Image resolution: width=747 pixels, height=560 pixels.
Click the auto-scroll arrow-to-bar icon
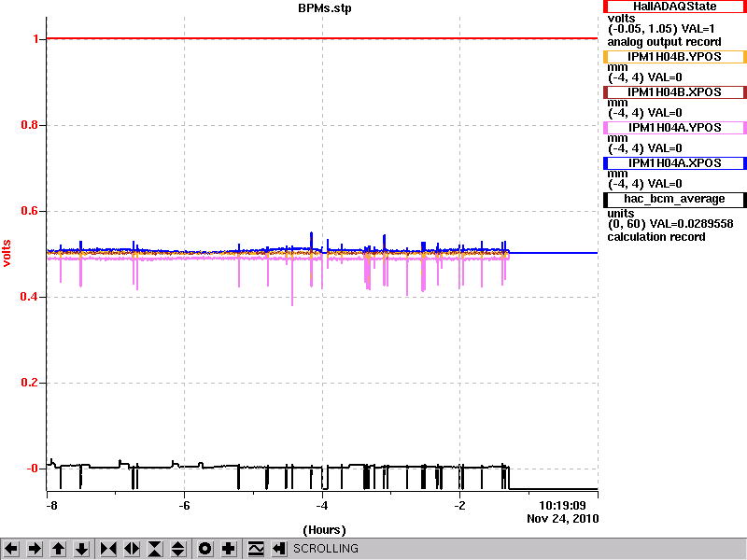tap(278, 549)
